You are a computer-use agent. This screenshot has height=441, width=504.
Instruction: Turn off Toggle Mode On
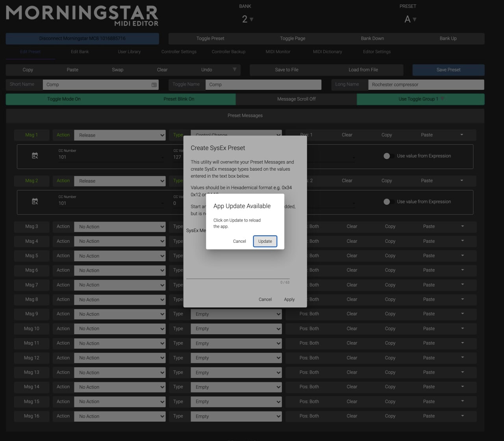coord(64,99)
